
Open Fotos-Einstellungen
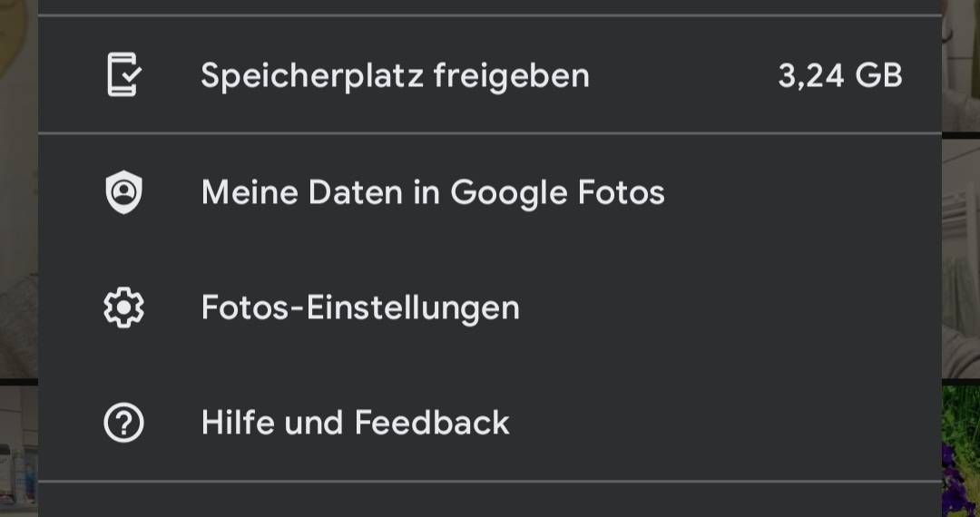[360, 308]
